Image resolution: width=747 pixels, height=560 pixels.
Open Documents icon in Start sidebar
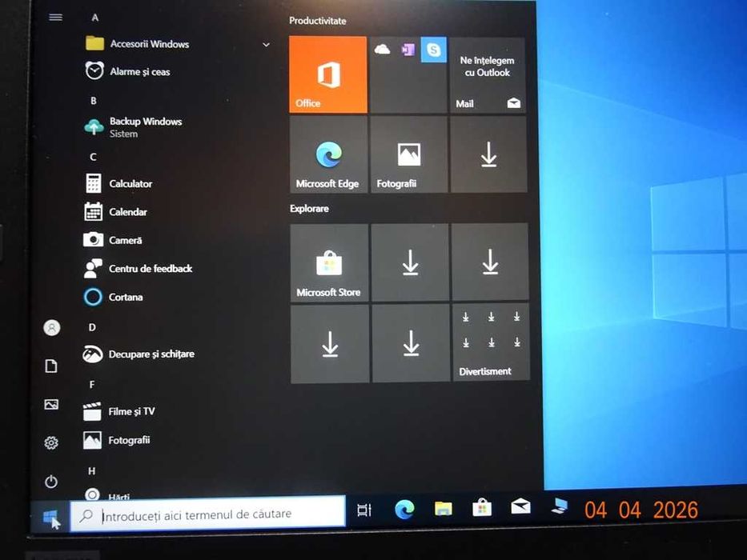[51, 366]
